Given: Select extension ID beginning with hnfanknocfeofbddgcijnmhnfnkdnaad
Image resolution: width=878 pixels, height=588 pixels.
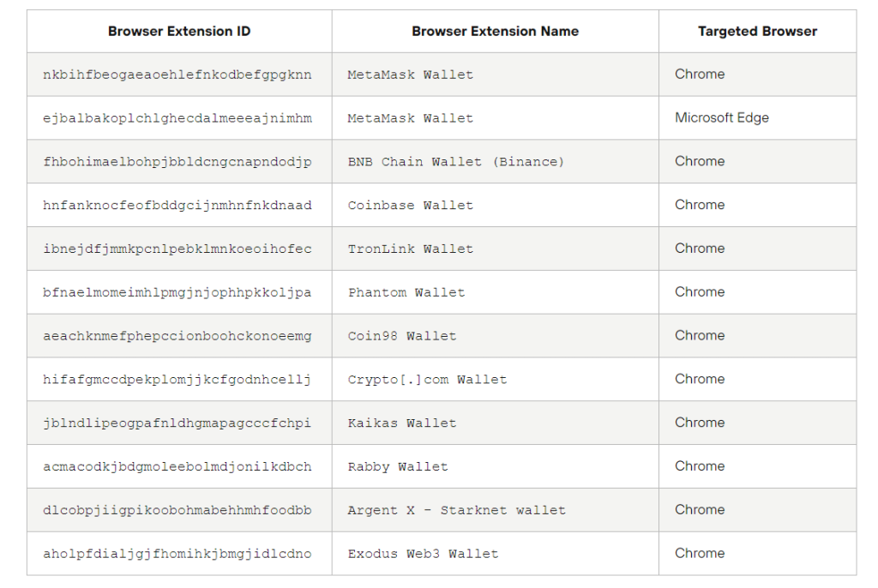Looking at the screenshot, I should pos(177,205).
